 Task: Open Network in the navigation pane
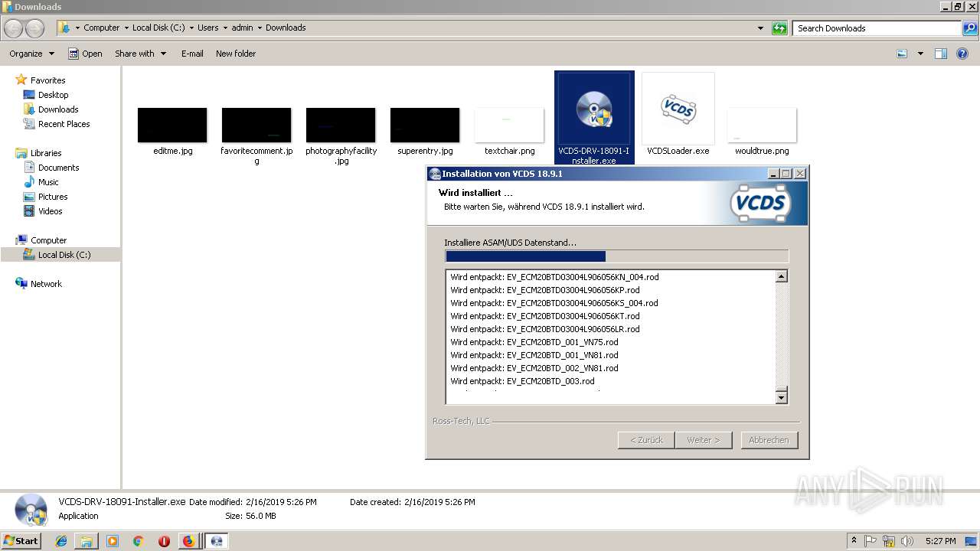pos(46,284)
